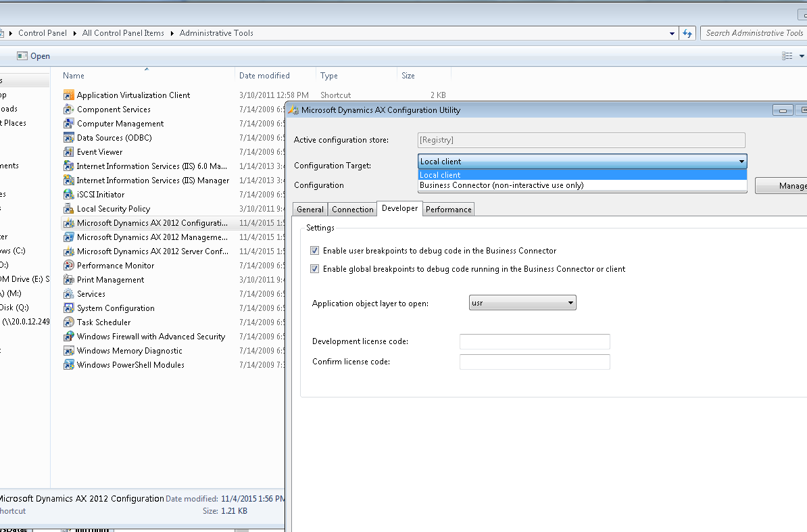Image resolution: width=807 pixels, height=532 pixels.
Task: Click the Internet Information Services (IIS) Manager icon
Action: [x=68, y=180]
